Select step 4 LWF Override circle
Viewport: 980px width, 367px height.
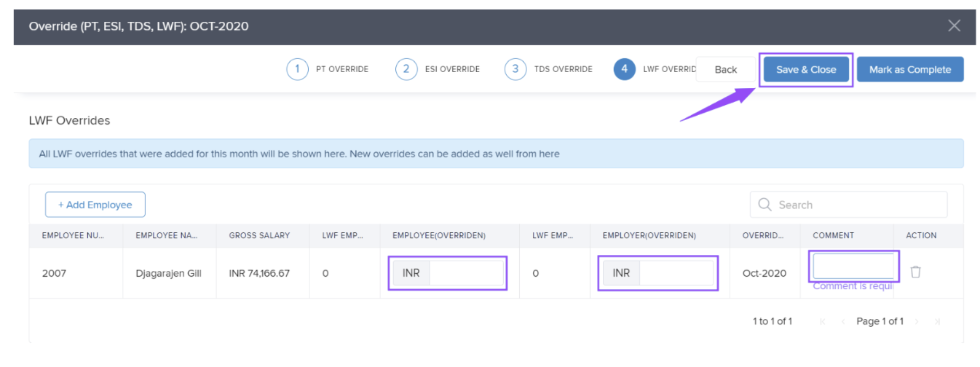click(x=624, y=69)
